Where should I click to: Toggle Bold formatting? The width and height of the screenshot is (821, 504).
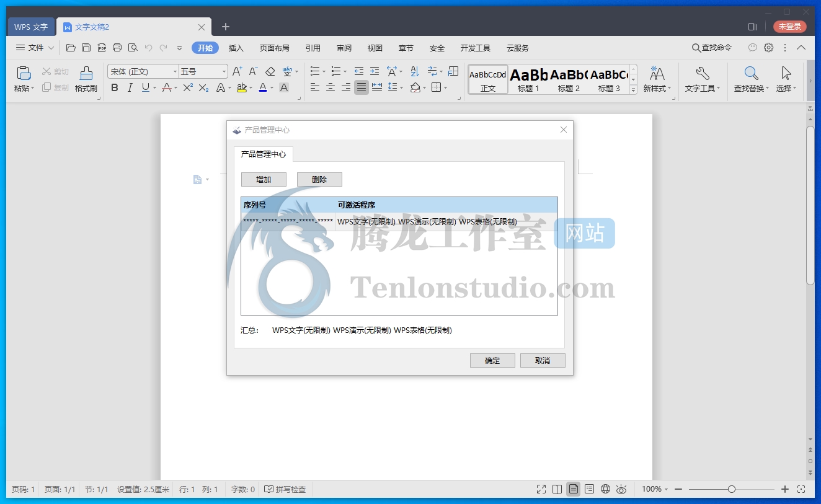pos(114,87)
